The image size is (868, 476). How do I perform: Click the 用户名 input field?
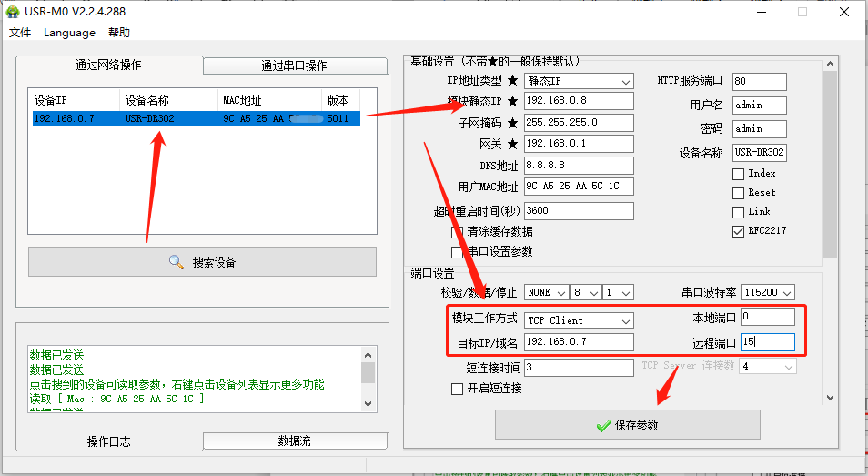pos(760,106)
